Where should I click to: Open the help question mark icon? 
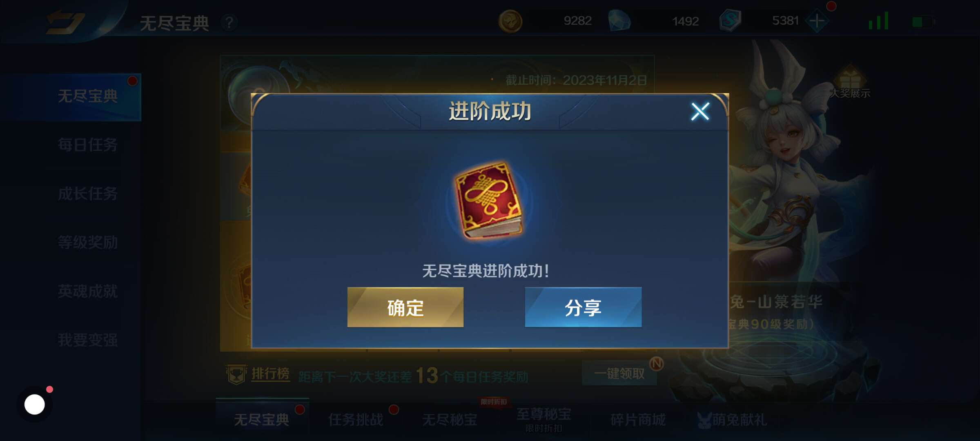point(229,22)
